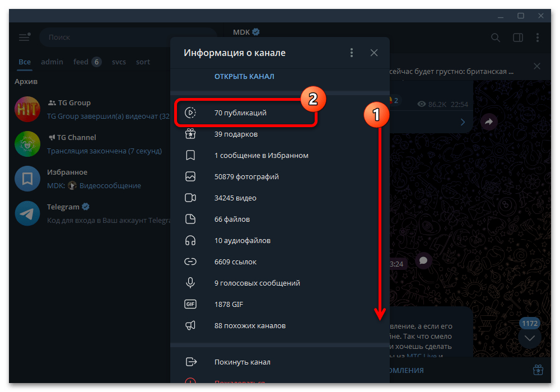Click the ОТКРЫТЬ КАНАЛ link
Screen dimensions: 560x392
coord(244,76)
